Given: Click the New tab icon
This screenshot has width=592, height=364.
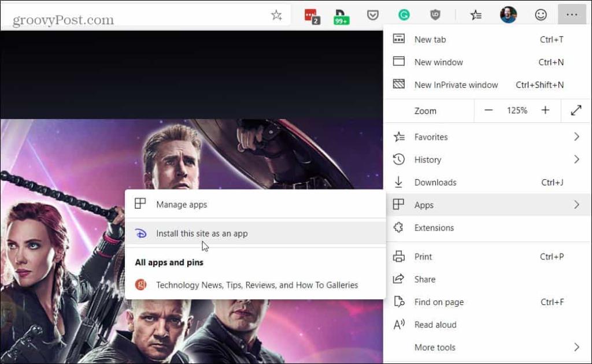Looking at the screenshot, I should click(399, 39).
